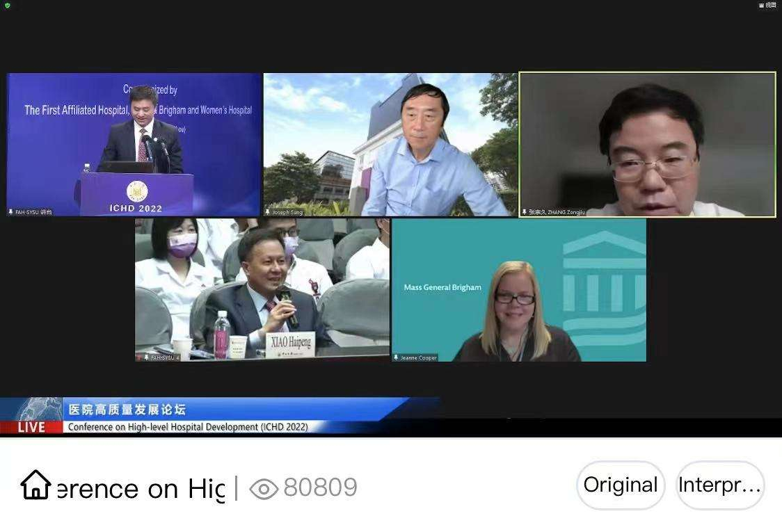This screenshot has height=532, width=782.
Task: Click the Conference on High-level Hospital Development caption
Action: click(x=188, y=427)
